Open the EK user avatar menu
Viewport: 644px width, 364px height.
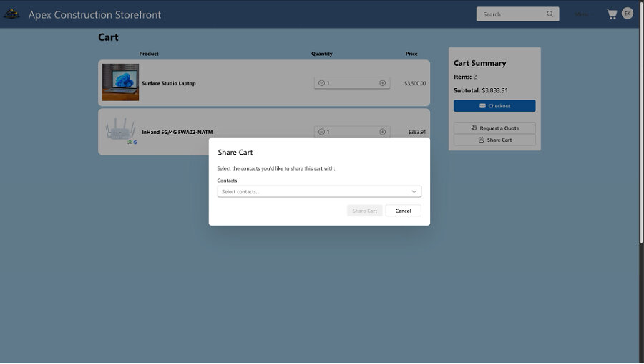tap(627, 14)
